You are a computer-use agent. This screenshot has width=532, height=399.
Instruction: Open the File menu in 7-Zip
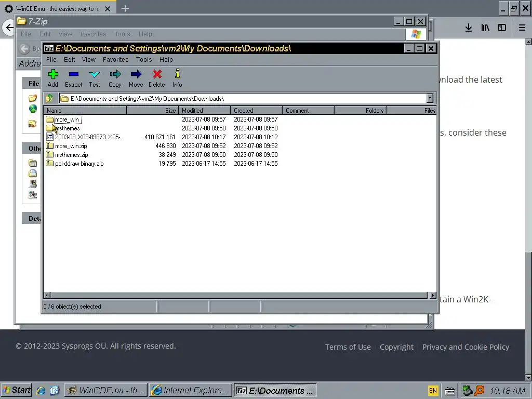[51, 60]
